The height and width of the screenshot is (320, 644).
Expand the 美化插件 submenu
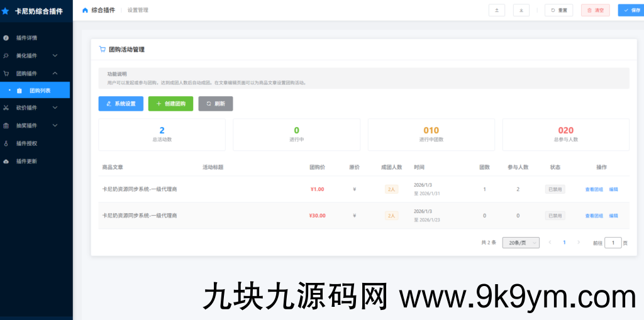55,56
